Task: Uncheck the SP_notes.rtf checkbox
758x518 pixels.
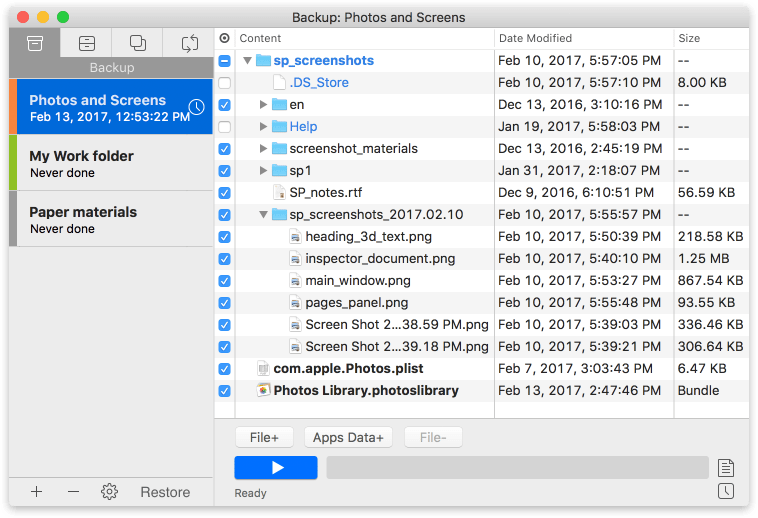Action: [x=224, y=192]
